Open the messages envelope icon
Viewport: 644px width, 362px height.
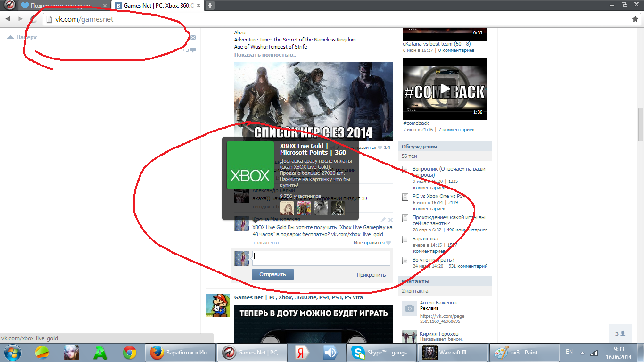click(x=193, y=37)
